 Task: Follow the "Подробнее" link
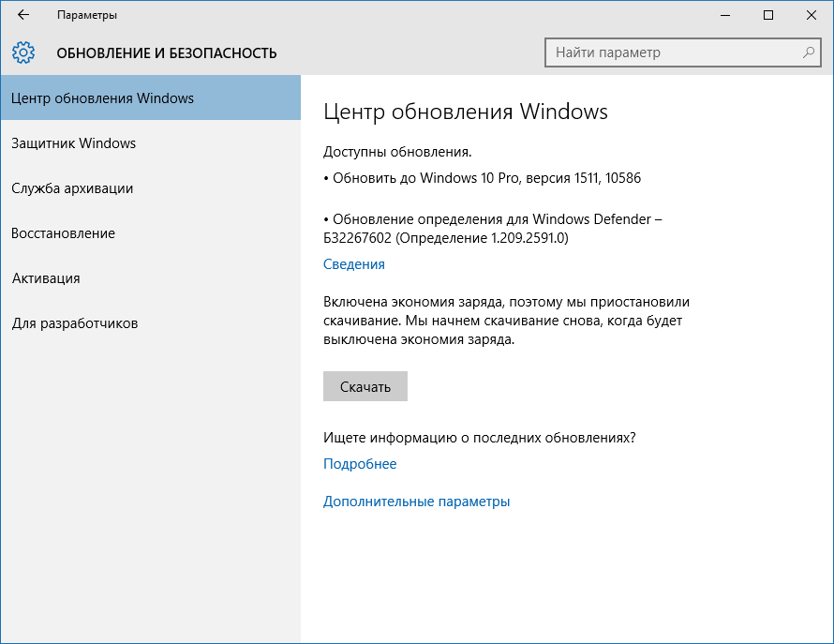[x=360, y=464]
